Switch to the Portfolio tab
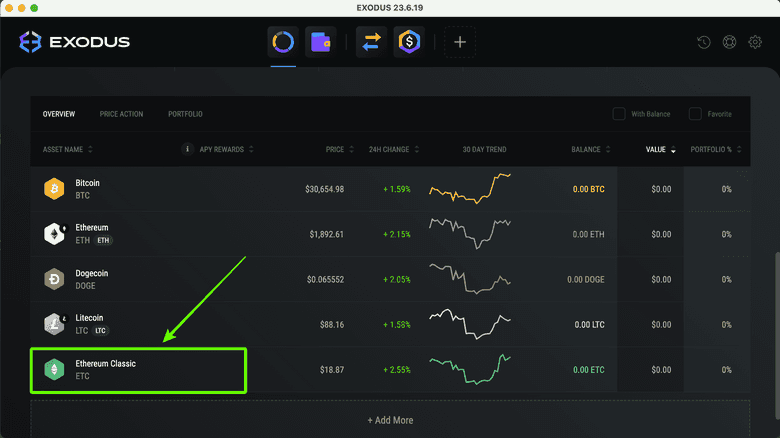780x438 pixels. point(185,114)
